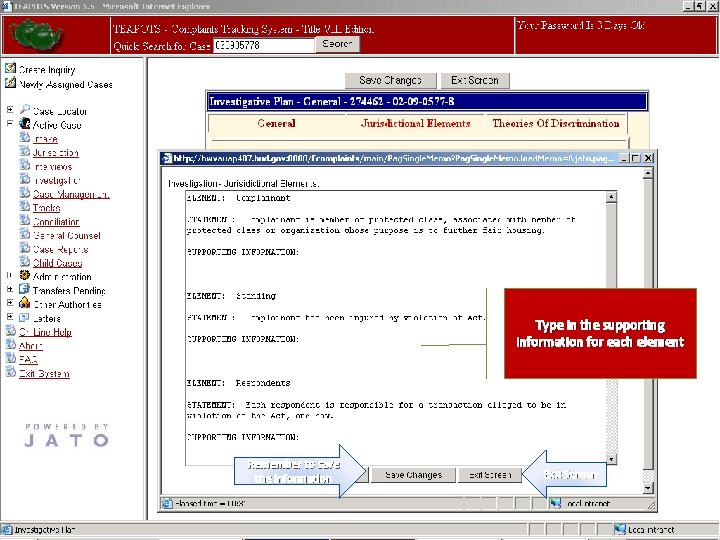Select Create Inquiry in the sidebar
Screen dimensions: 720x540
pos(47,70)
